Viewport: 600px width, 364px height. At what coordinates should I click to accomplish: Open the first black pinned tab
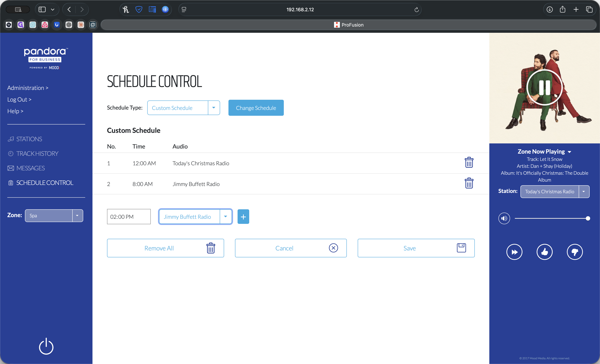click(x=9, y=25)
